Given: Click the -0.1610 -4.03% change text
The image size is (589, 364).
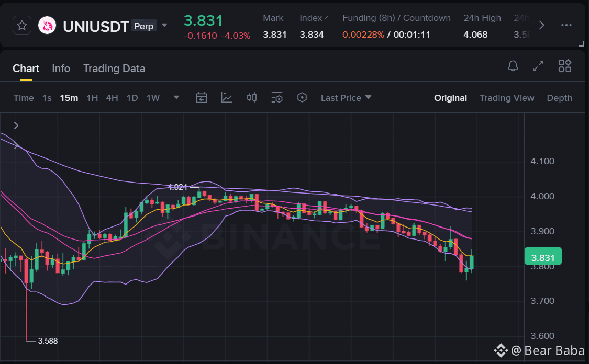Looking at the screenshot, I should point(217,36).
